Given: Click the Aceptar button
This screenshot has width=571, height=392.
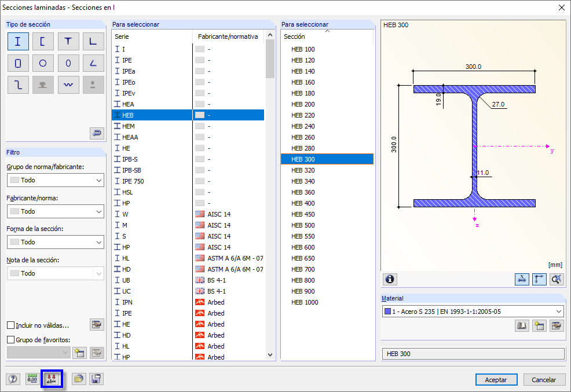Looking at the screenshot, I should [x=496, y=380].
